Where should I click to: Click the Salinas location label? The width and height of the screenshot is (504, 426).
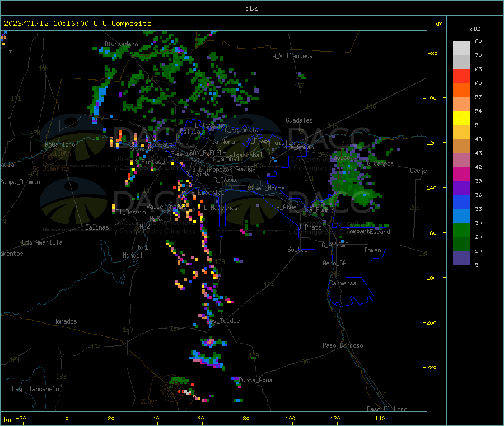click(x=97, y=227)
